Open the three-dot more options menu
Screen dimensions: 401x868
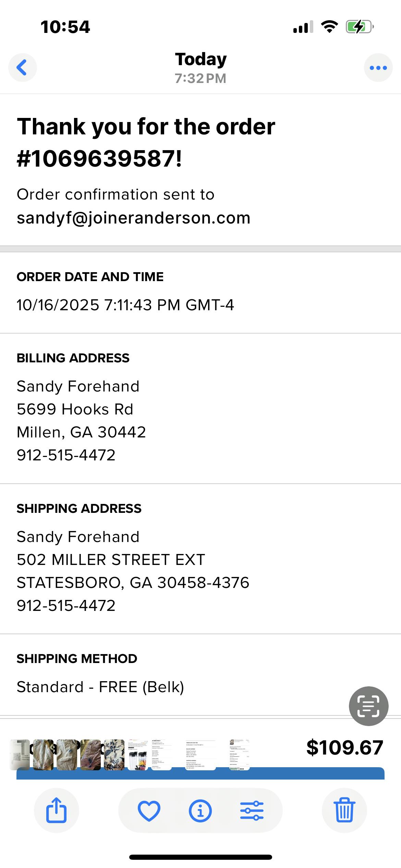pos(378,68)
